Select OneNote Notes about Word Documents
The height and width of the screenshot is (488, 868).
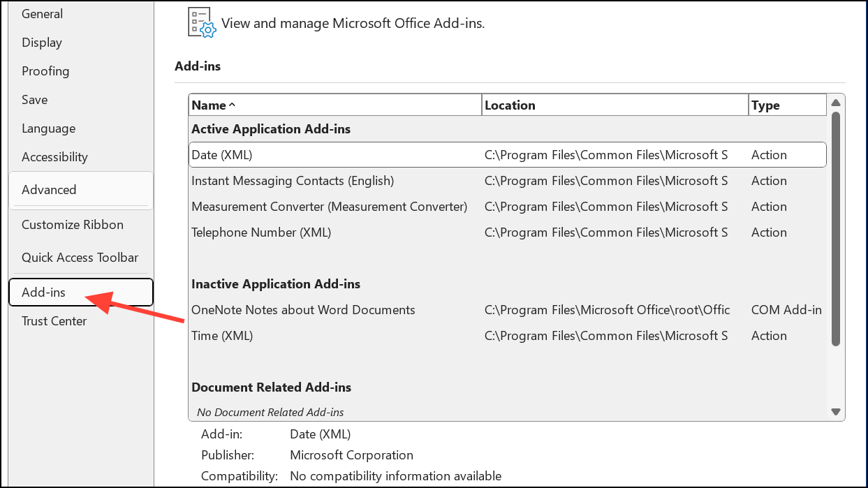(508, 310)
